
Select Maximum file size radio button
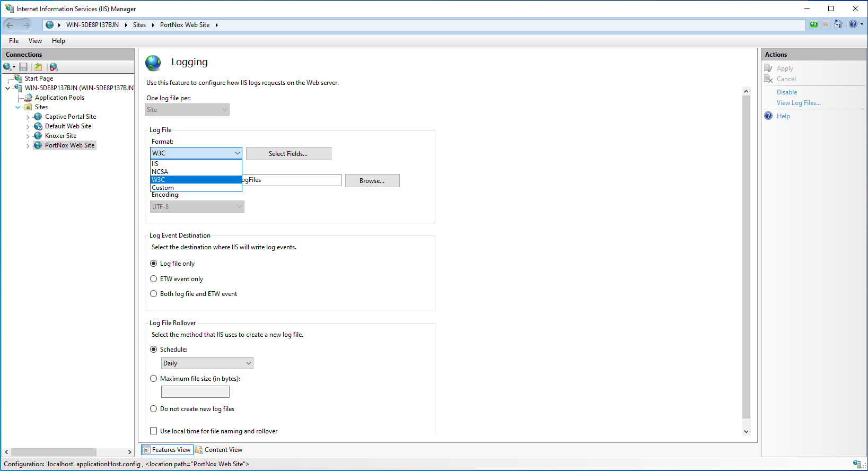pos(154,379)
